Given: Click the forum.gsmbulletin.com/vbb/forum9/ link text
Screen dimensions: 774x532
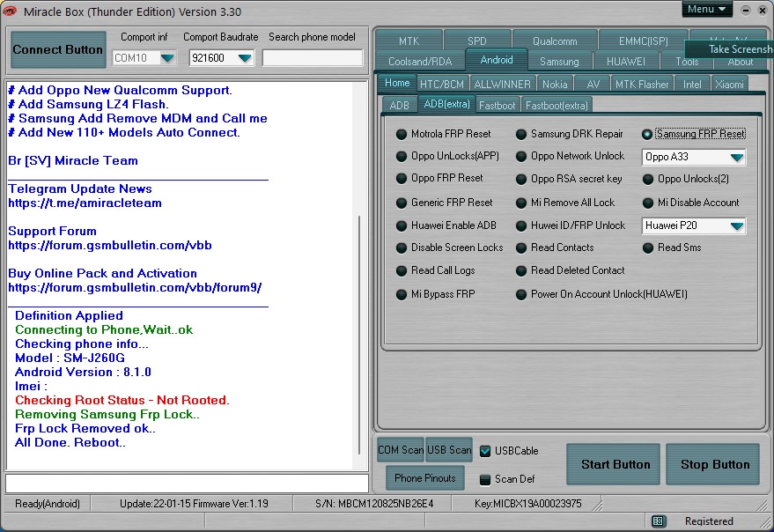Looking at the screenshot, I should click(135, 287).
